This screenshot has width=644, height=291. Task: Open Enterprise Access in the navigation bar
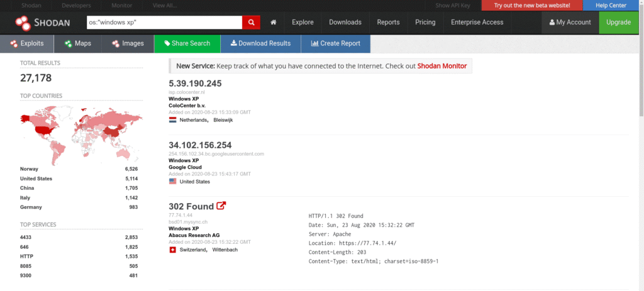click(477, 23)
